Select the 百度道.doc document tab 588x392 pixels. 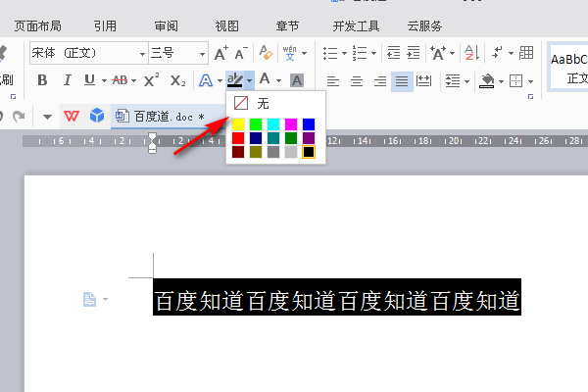point(162,117)
